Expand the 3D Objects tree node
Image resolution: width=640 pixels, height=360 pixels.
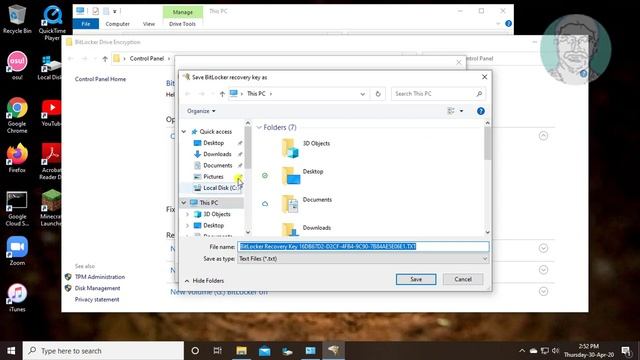tap(187, 214)
